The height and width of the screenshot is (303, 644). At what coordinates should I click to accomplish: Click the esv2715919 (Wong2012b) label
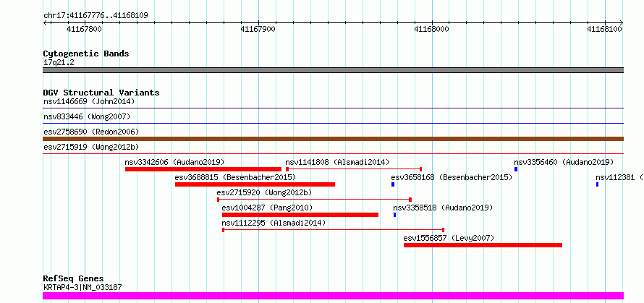pos(91,147)
